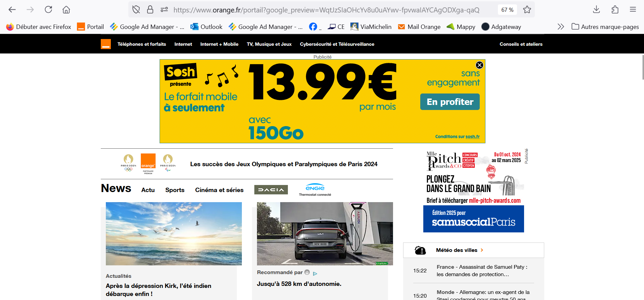Go back to the previous page

pyautogui.click(x=12, y=9)
